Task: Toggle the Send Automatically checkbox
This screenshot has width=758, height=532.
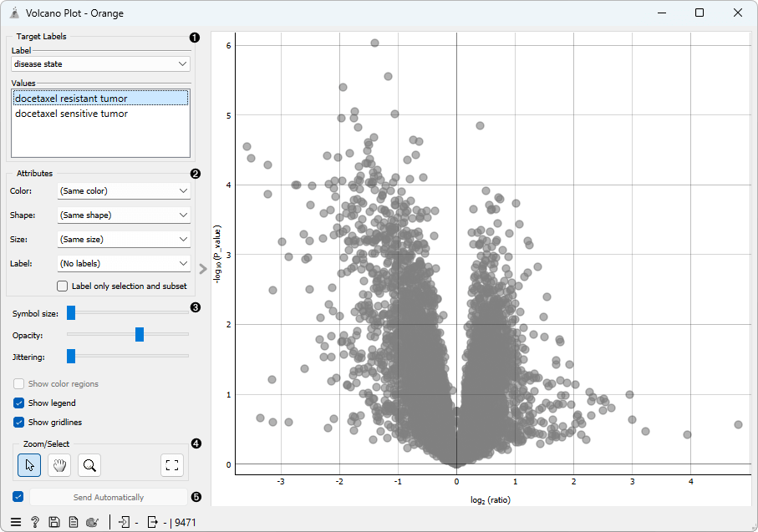Action: (18, 497)
